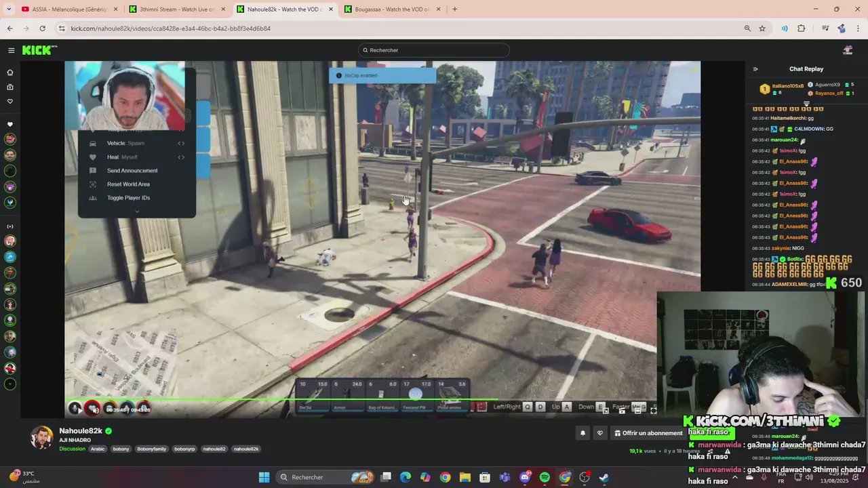
Task: Open Spotify from taskbar
Action: click(545, 477)
